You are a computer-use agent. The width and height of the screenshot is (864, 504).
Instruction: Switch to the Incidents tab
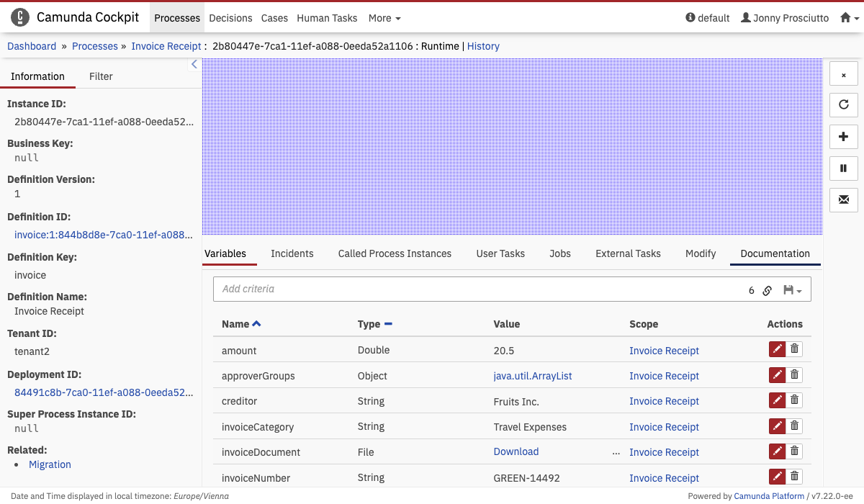point(292,253)
